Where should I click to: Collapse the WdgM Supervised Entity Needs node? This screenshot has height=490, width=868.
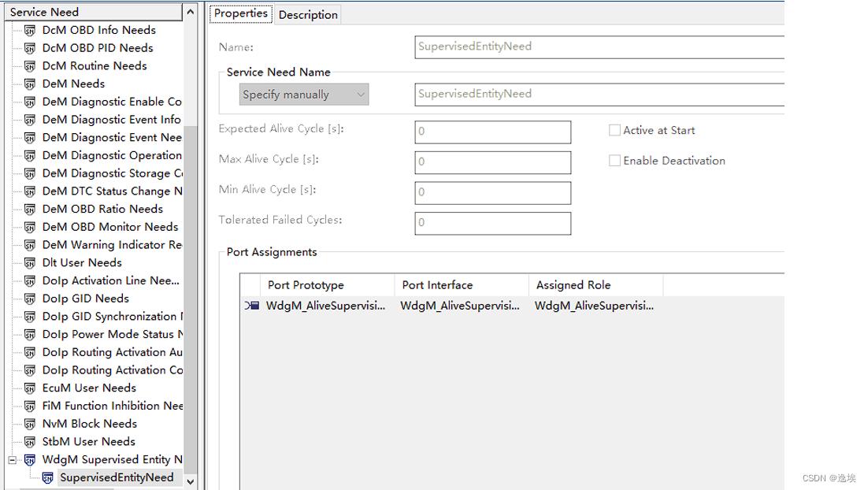point(11,459)
